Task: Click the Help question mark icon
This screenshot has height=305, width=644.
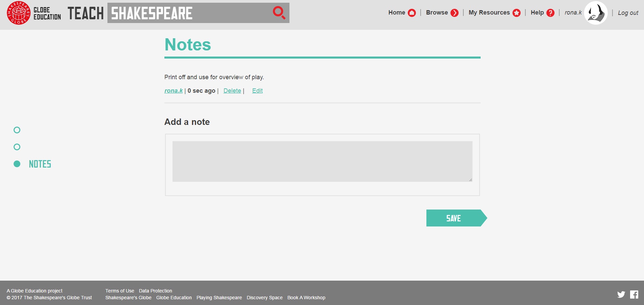Action: click(x=550, y=13)
